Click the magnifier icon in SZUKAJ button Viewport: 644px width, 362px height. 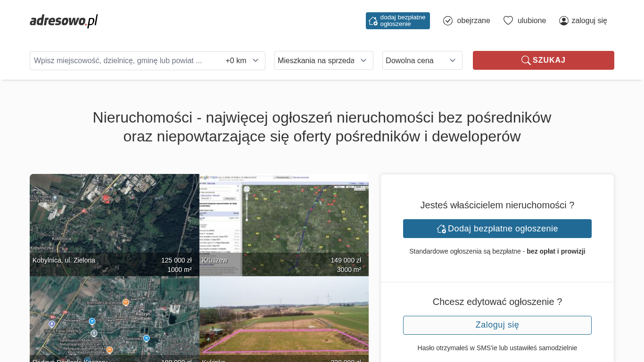[x=526, y=60]
